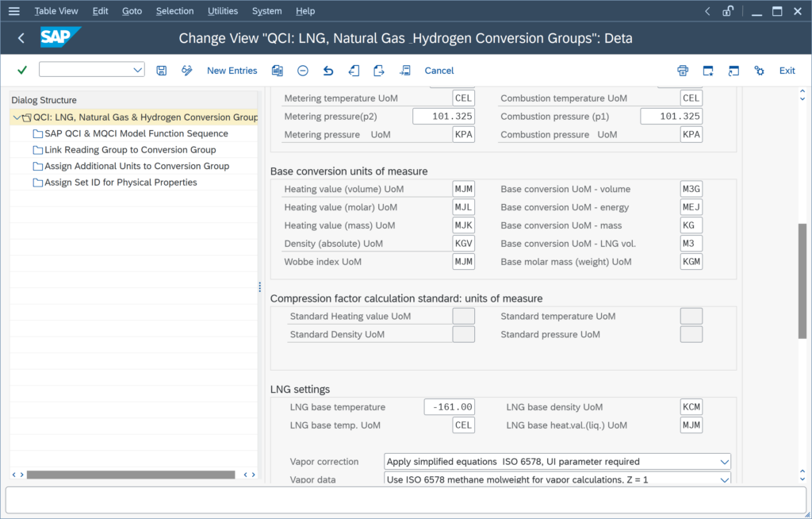
Task: Click the Cancel button
Action: (439, 71)
